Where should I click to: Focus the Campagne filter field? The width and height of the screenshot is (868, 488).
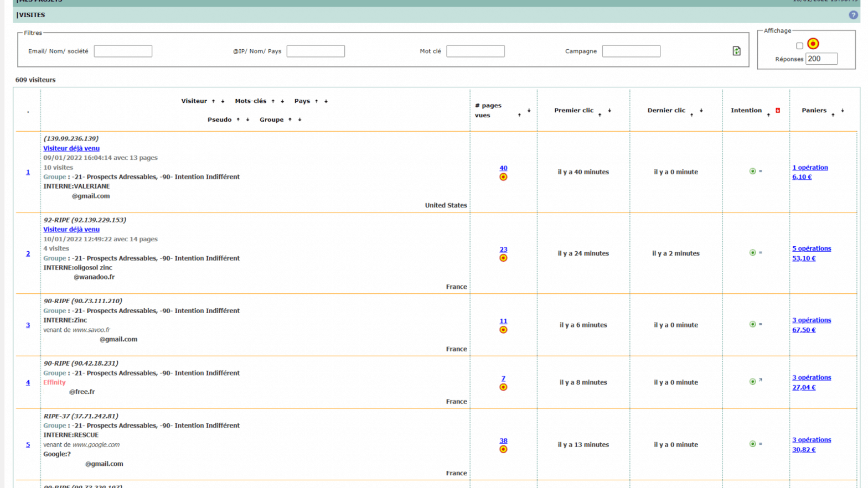coord(631,51)
